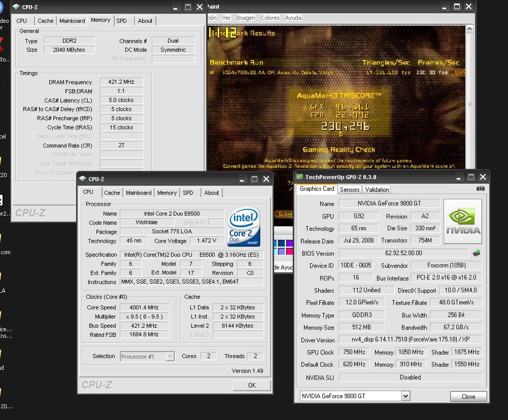Image resolution: width=508 pixels, height=420 pixels.
Task: Open the Colores menu in Paint
Action: coord(270,18)
